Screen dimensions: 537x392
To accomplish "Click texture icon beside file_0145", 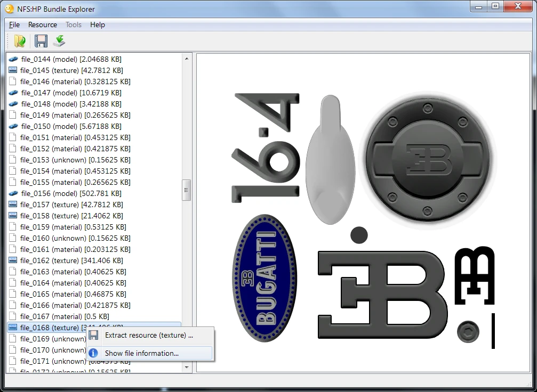I will point(13,70).
